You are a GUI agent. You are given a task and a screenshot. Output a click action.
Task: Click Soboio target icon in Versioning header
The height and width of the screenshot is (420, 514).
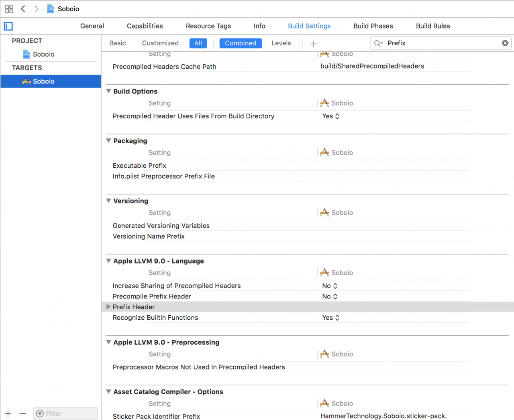[324, 213]
